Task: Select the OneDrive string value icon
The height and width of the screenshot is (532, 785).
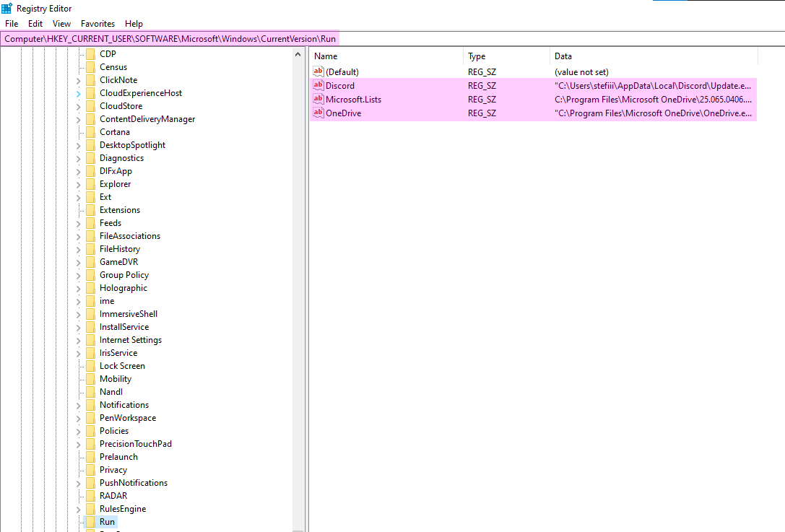Action: pos(318,113)
